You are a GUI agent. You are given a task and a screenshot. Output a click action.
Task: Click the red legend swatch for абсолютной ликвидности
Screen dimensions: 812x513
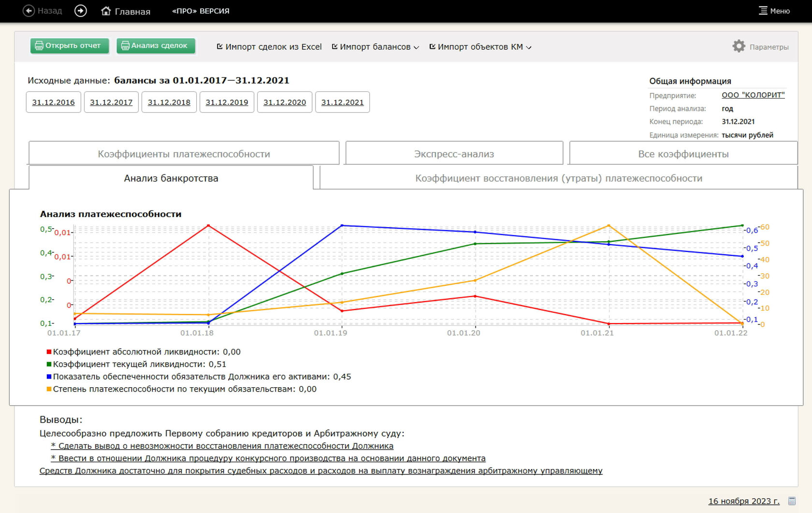[x=49, y=352]
